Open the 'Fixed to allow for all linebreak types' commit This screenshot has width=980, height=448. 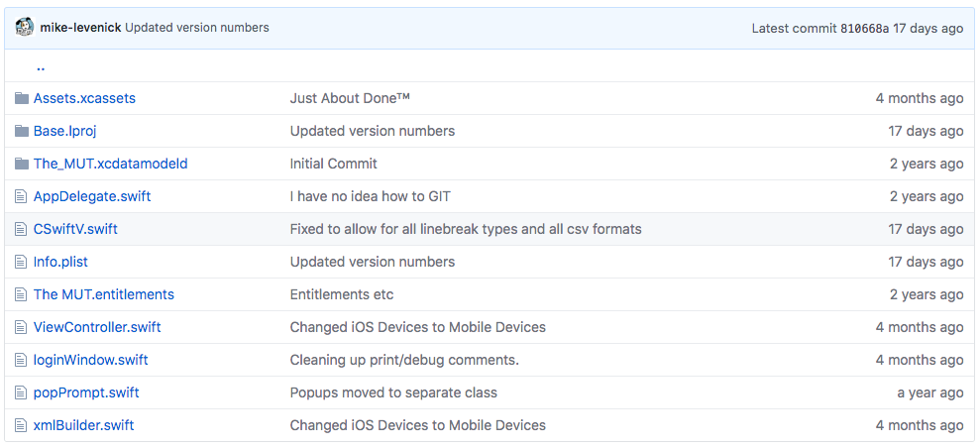[x=466, y=229]
